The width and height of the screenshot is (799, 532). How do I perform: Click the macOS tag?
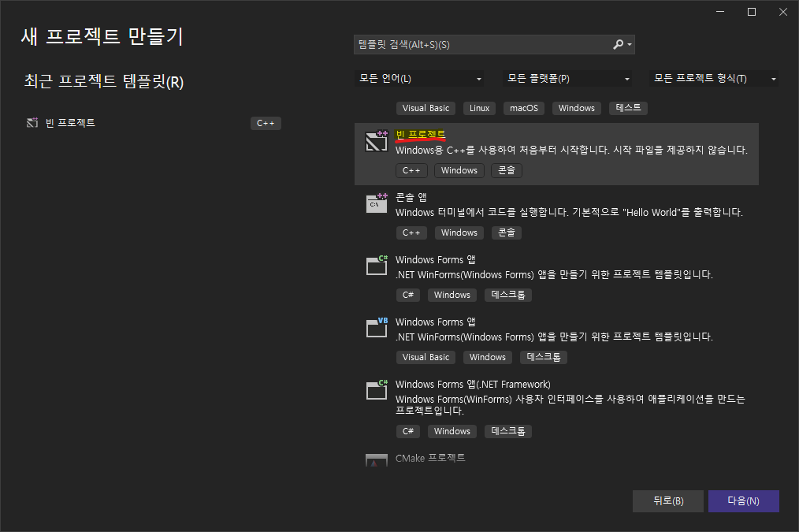point(524,108)
